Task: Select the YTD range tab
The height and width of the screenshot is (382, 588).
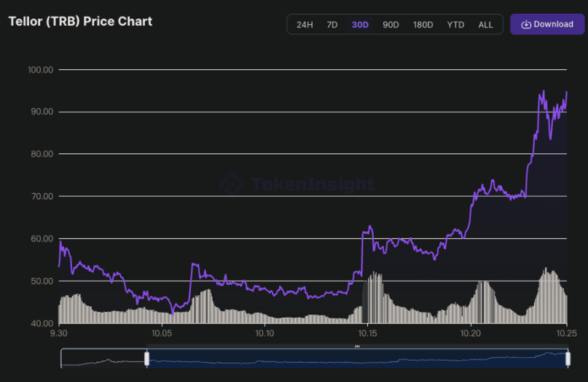Action: (x=455, y=25)
